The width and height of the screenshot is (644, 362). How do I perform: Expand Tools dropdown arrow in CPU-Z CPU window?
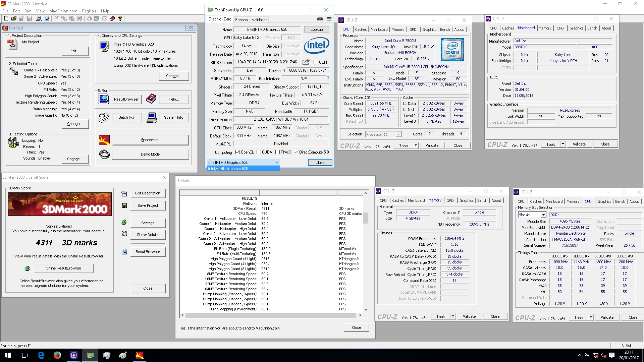416,145
